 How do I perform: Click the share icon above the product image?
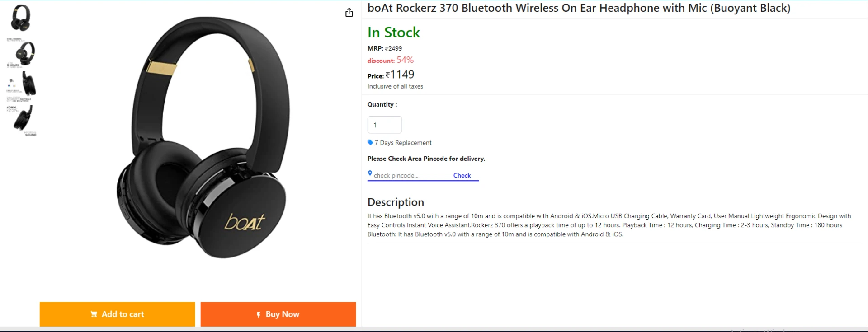click(349, 13)
